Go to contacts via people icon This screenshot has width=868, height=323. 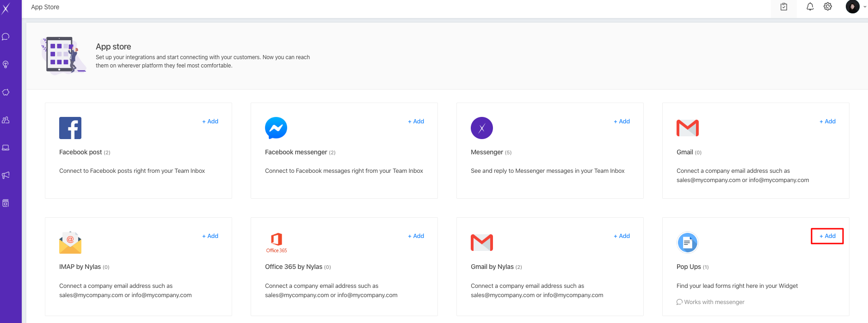coord(6,120)
